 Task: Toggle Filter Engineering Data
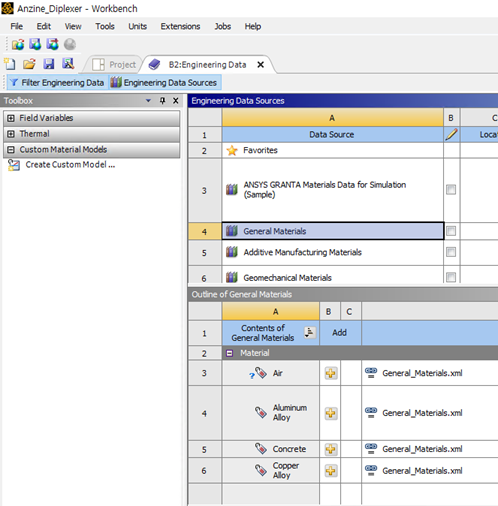point(57,83)
